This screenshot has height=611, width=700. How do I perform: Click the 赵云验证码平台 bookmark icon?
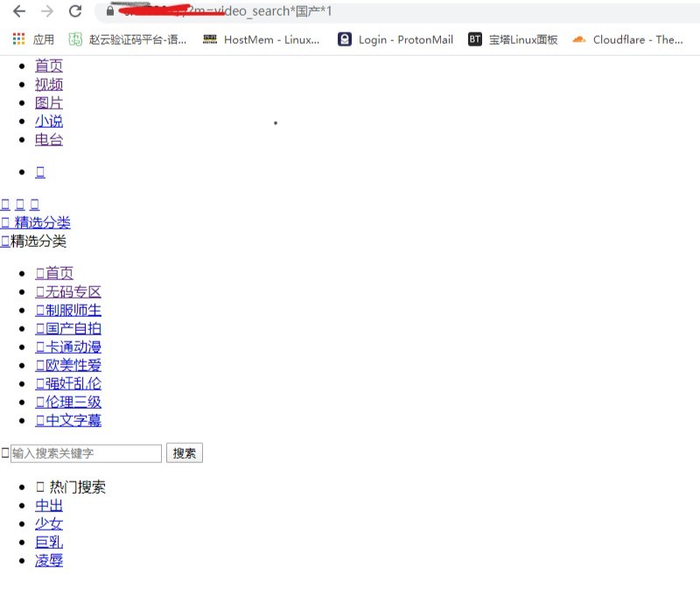[75, 39]
